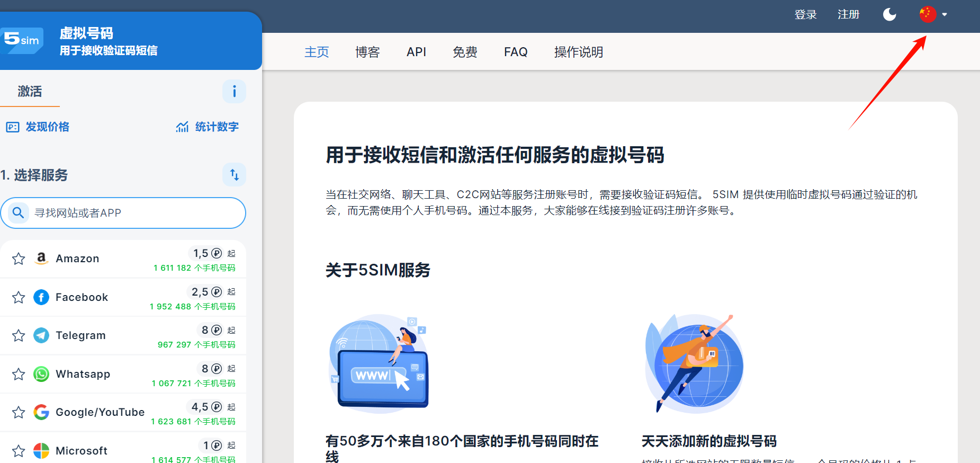Image resolution: width=980 pixels, height=463 pixels.
Task: Toggle dark mode with the moon icon
Action: pyautogui.click(x=889, y=14)
